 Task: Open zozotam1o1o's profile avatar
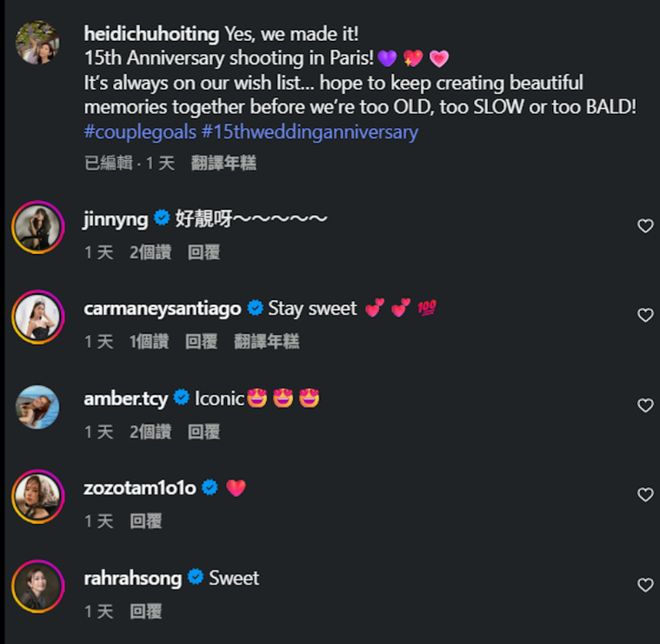[38, 496]
